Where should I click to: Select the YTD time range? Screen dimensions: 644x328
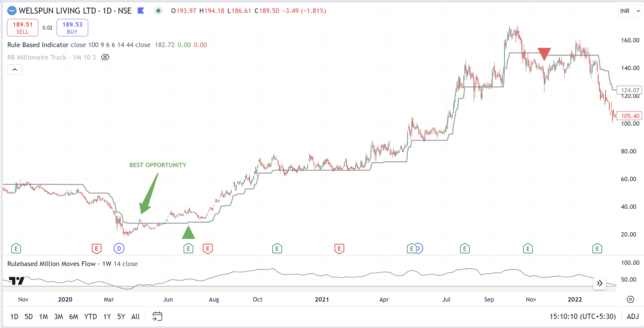tap(91, 317)
